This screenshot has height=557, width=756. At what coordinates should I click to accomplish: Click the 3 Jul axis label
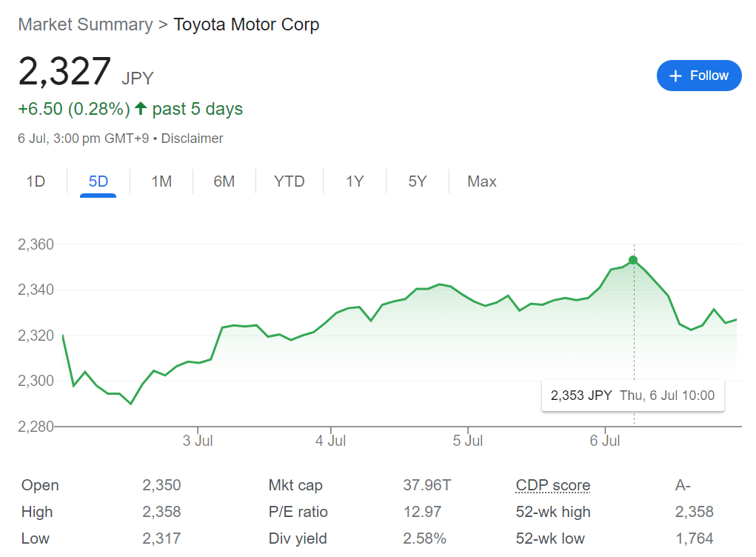(x=197, y=441)
